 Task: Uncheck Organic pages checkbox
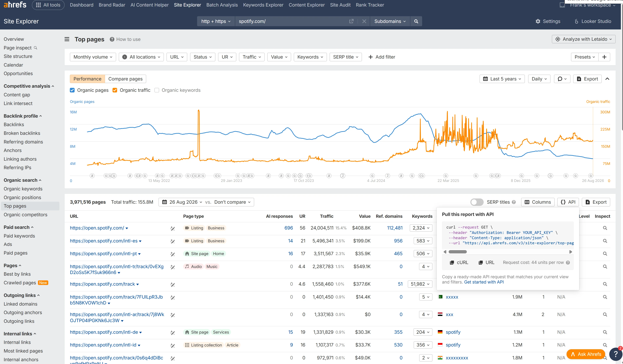pos(72,90)
